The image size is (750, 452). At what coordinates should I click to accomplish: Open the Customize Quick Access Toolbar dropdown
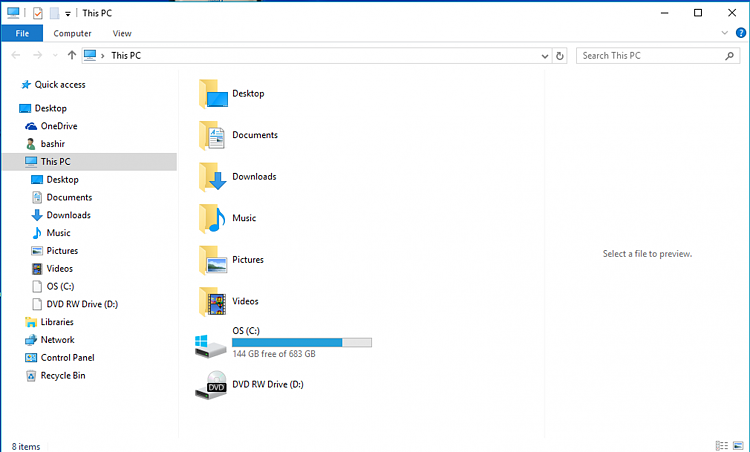coord(68,14)
